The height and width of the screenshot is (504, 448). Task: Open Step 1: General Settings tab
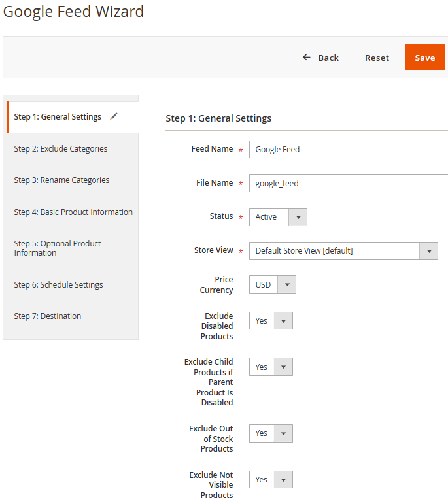tap(73, 117)
